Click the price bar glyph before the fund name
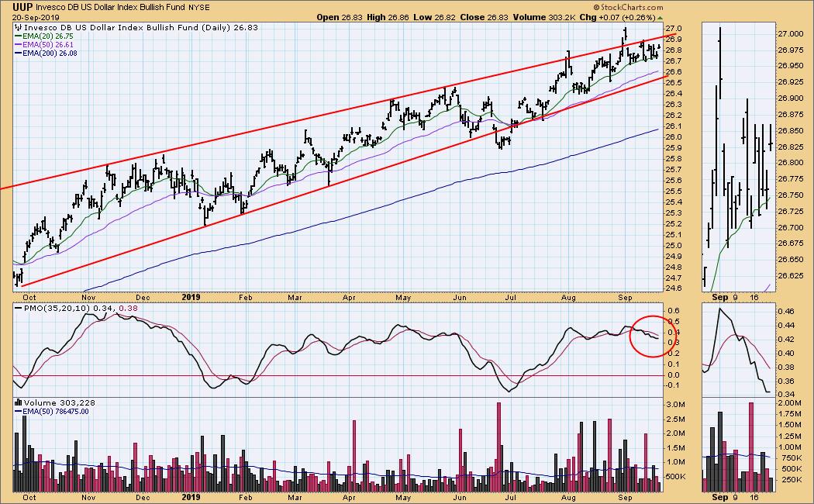Viewport: 814px width, 504px height. (x=18, y=27)
